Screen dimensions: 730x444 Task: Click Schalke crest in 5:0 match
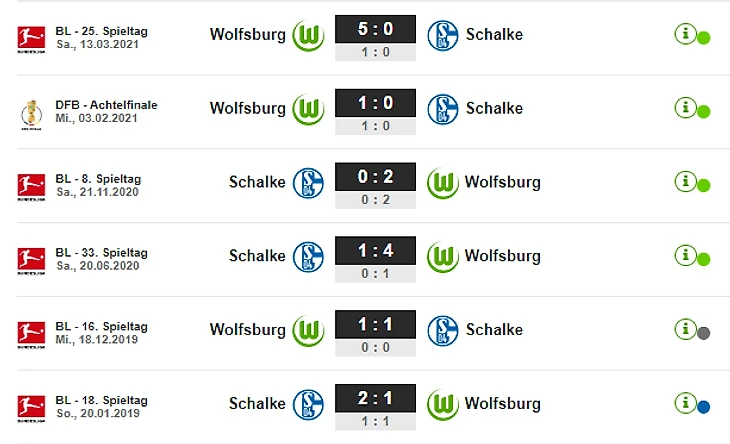point(443,35)
